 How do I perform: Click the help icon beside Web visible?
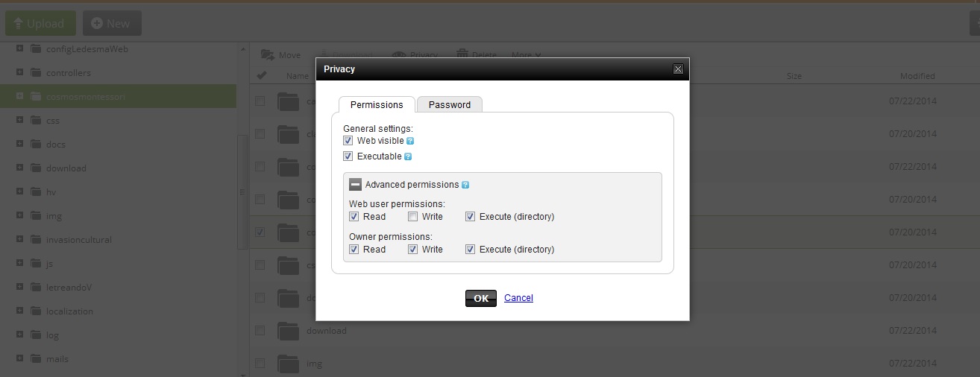410,141
